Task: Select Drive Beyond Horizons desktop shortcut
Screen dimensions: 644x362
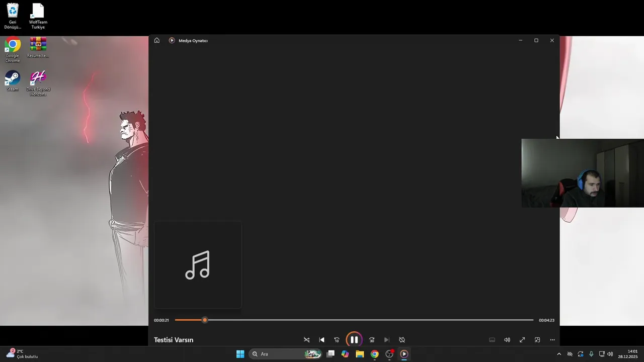Action: [x=38, y=83]
